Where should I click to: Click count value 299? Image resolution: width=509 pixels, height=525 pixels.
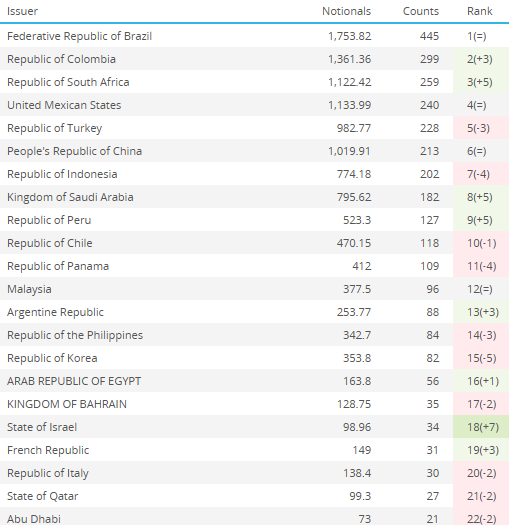[429, 59]
